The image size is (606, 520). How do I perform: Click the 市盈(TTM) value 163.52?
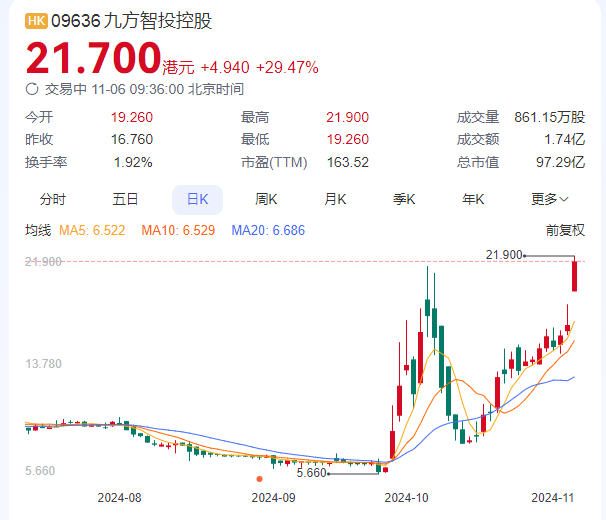coord(348,162)
